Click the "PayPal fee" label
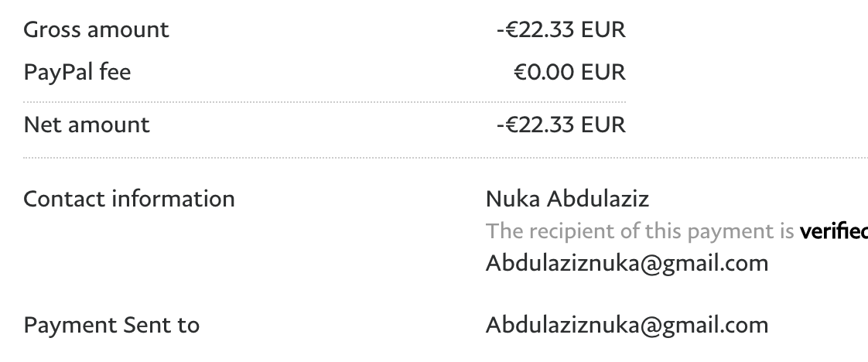Screen dimensions: 868x362 tap(77, 73)
